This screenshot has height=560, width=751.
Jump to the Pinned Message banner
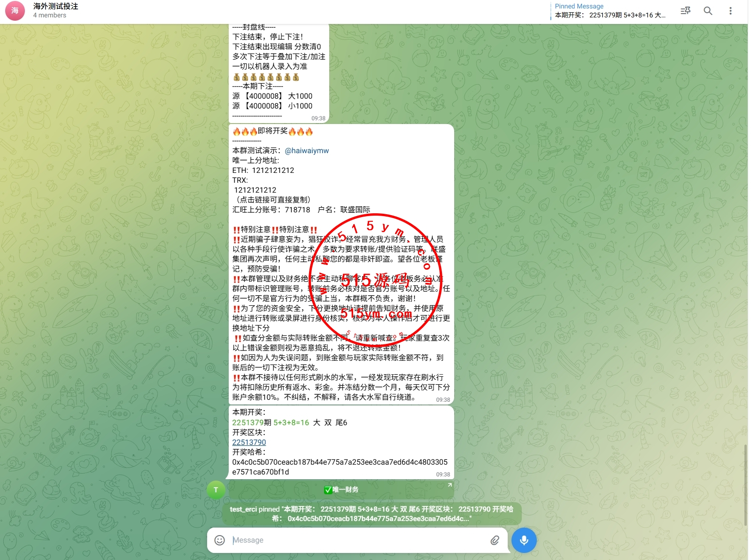[x=610, y=11]
